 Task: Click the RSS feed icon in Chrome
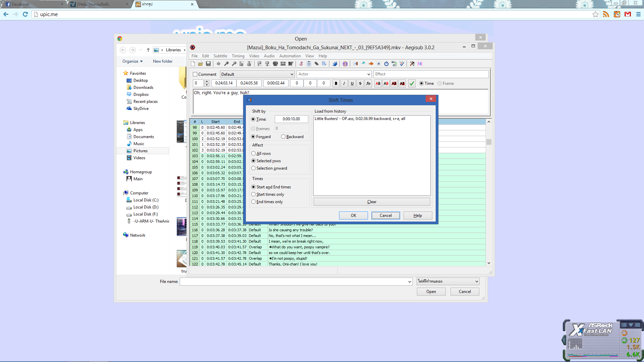point(606,14)
